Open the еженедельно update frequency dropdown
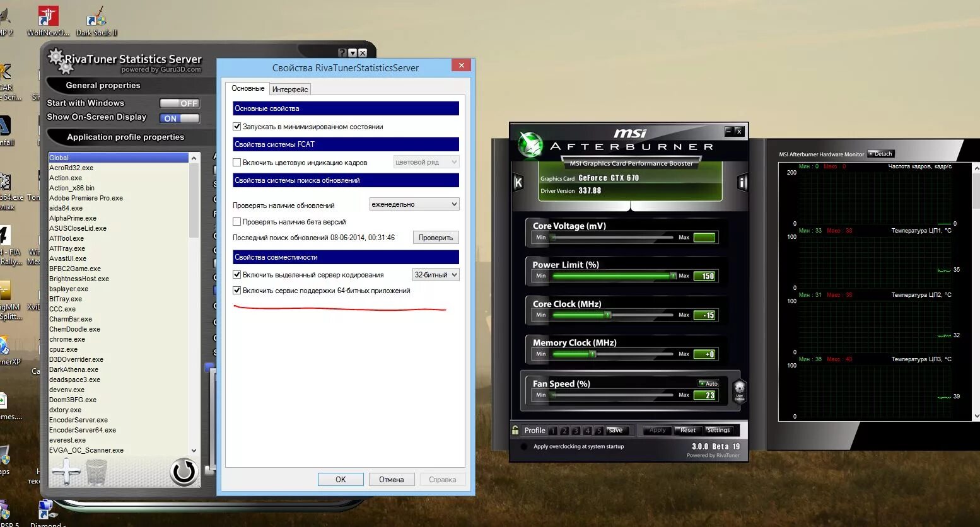Screen dimensions: 980x527 414,204
